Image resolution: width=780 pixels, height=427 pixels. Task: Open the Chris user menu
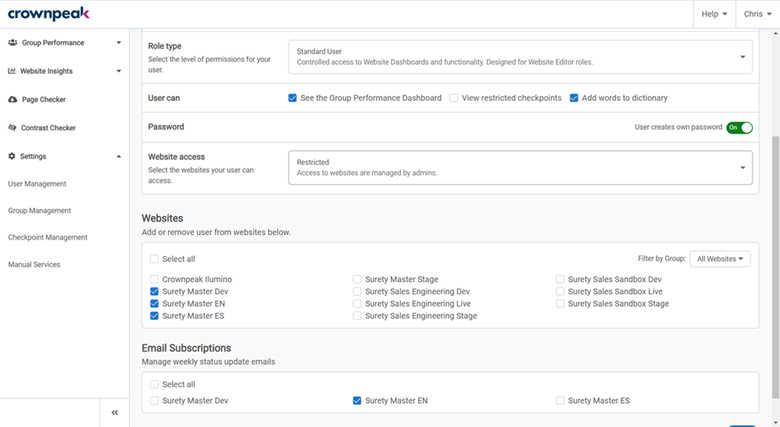[x=758, y=14]
